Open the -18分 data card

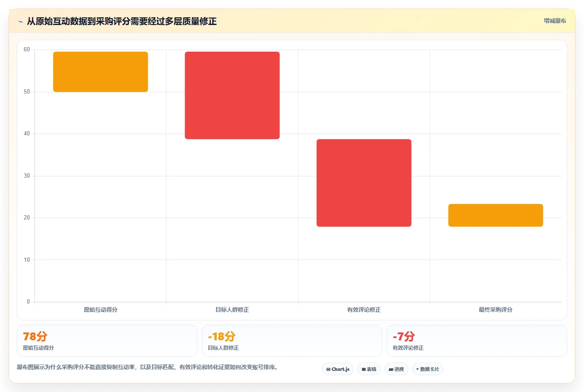292,341
